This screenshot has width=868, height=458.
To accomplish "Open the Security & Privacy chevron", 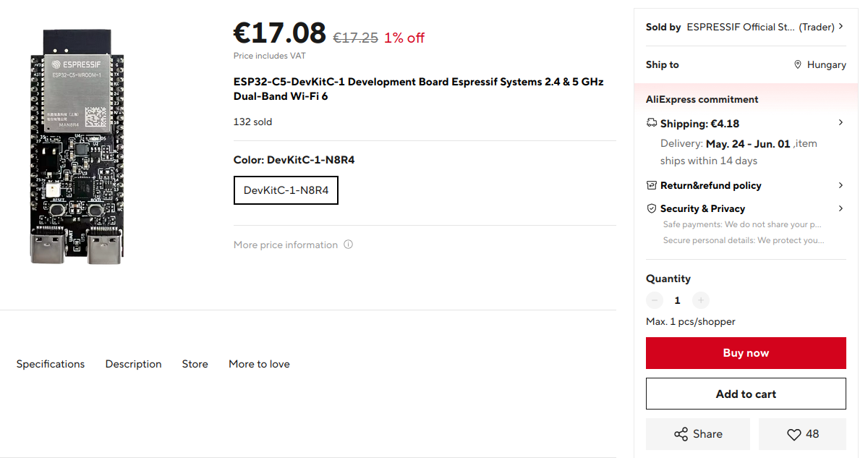I will coord(841,208).
